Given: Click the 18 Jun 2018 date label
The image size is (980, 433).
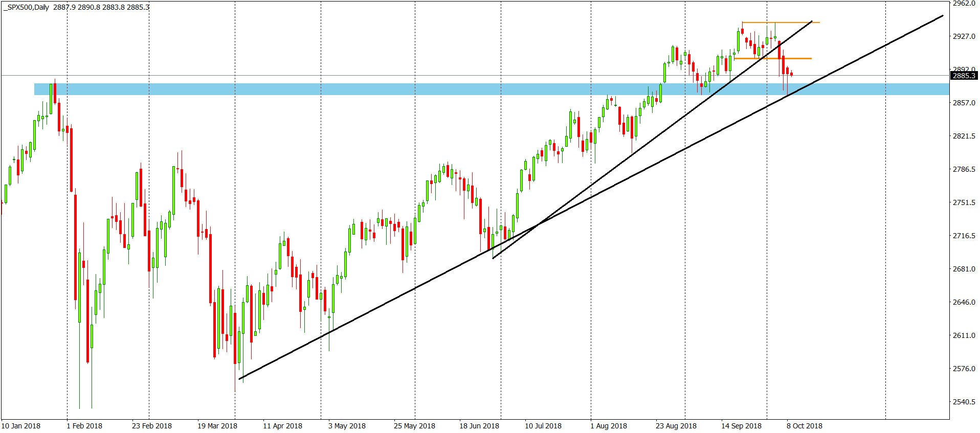Looking at the screenshot, I should pyautogui.click(x=479, y=426).
